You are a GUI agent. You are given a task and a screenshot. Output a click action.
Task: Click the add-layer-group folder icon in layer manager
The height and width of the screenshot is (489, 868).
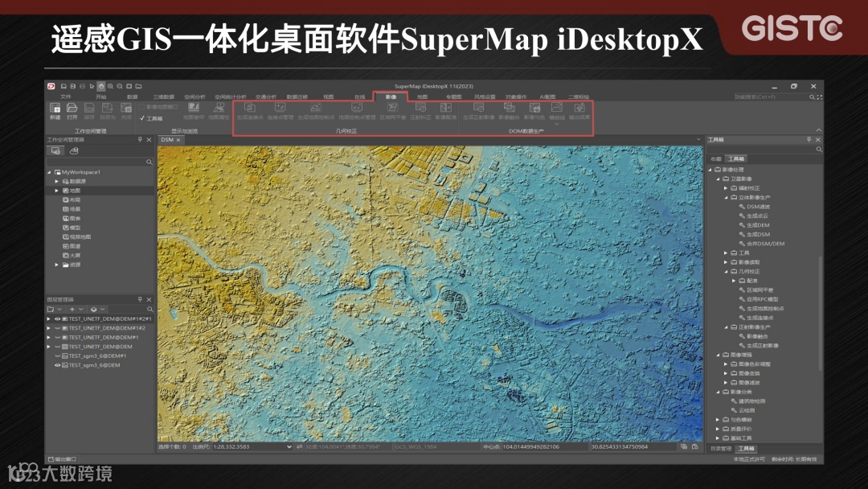[51, 309]
